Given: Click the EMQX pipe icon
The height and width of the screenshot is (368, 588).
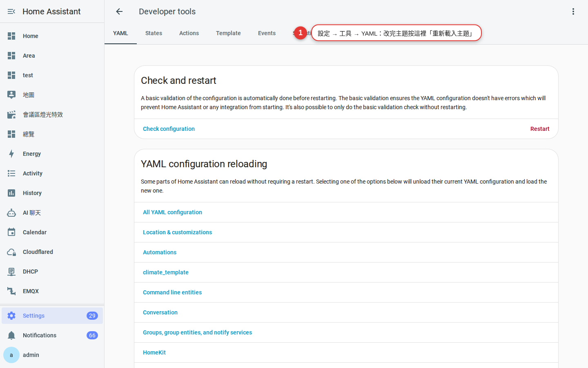Looking at the screenshot, I should [x=11, y=291].
